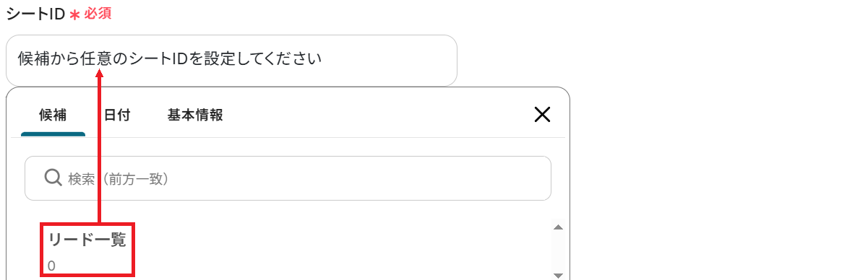Click the sheet ID value 0
This screenshot has width=868, height=280.
(51, 266)
